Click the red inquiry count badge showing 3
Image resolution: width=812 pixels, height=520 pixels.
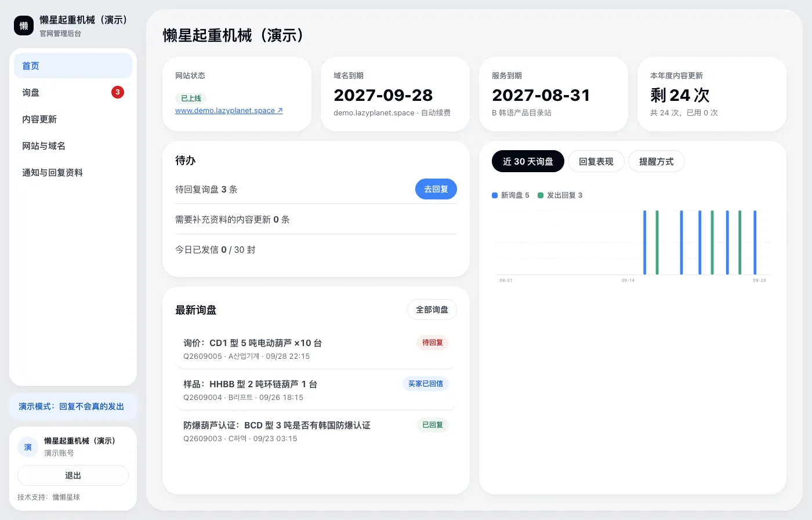[x=118, y=92]
